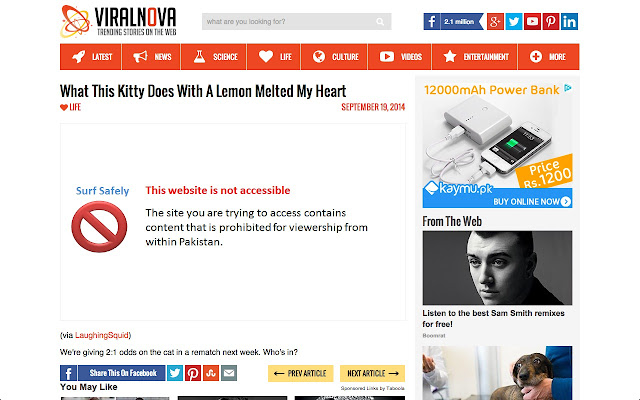640x400 pixels.
Task: Share article via email envelope icon
Action: tap(229, 373)
